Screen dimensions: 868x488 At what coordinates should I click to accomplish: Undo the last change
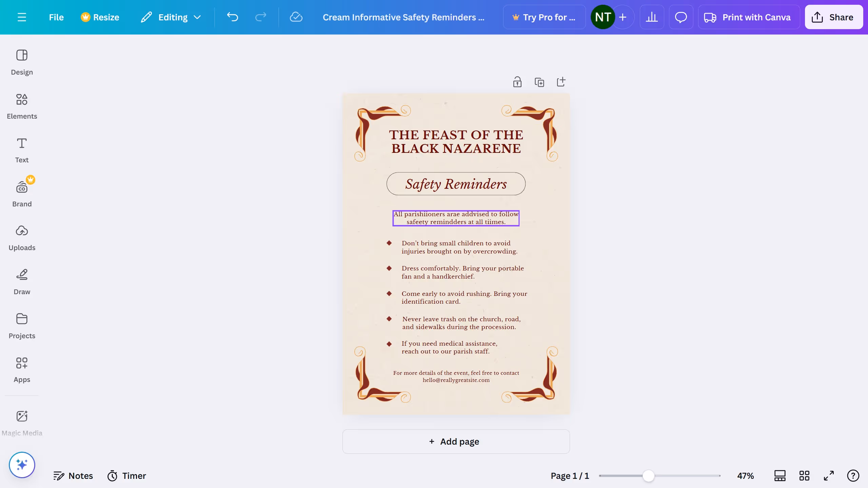(x=233, y=17)
